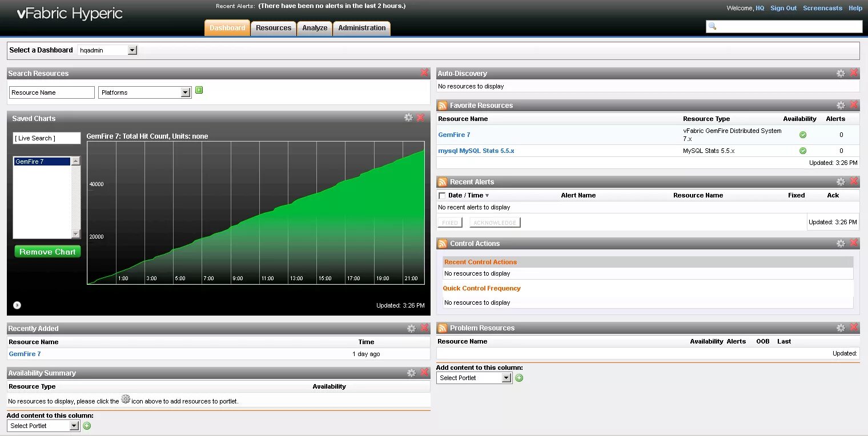Focus the Resource Name search field
Screen dimensions: 868x436
[x=52, y=92]
